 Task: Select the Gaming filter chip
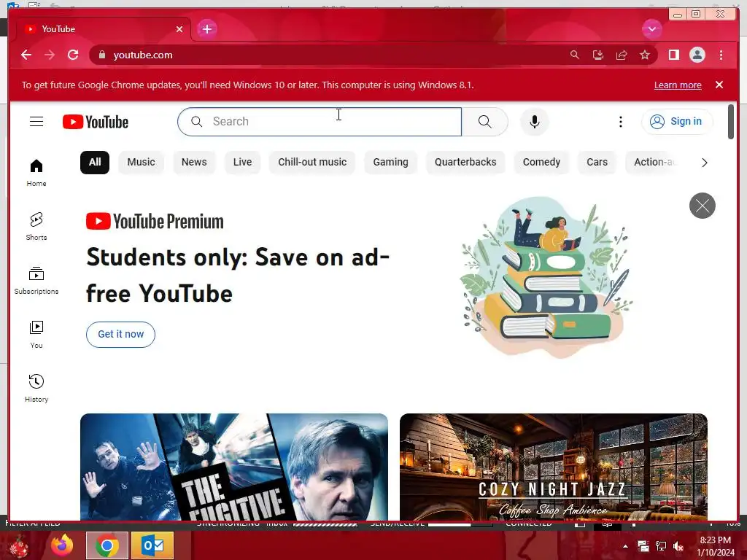391,163
